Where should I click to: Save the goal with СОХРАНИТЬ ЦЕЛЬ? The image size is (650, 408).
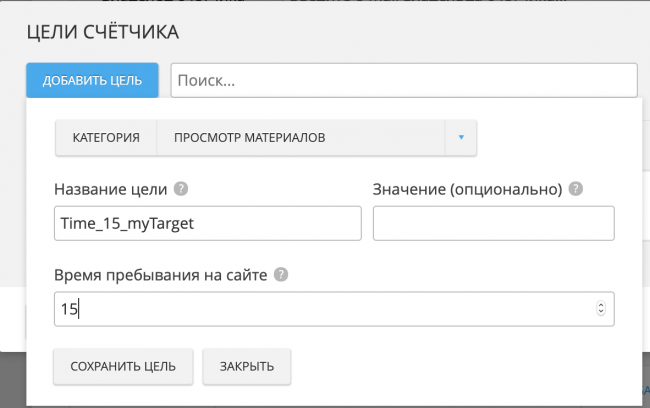123,367
